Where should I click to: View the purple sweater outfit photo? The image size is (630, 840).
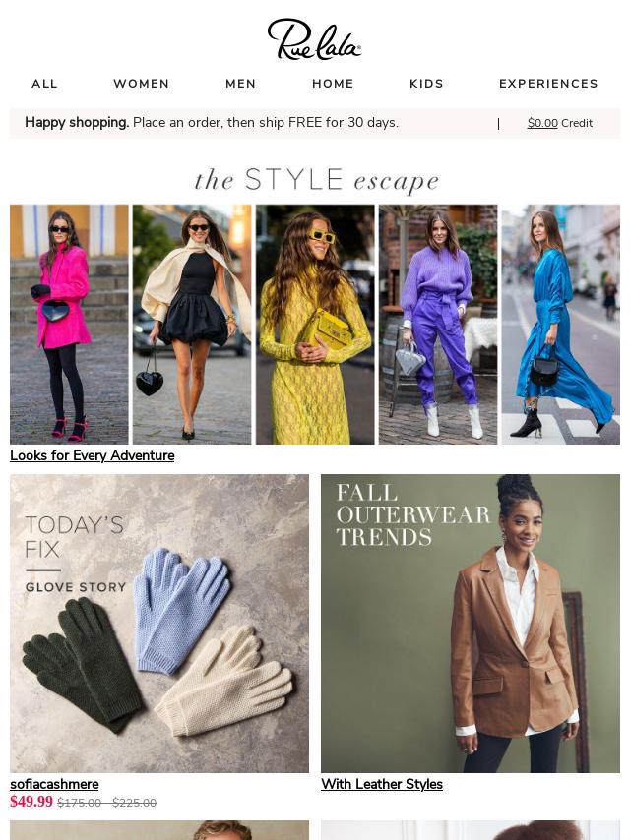point(438,325)
